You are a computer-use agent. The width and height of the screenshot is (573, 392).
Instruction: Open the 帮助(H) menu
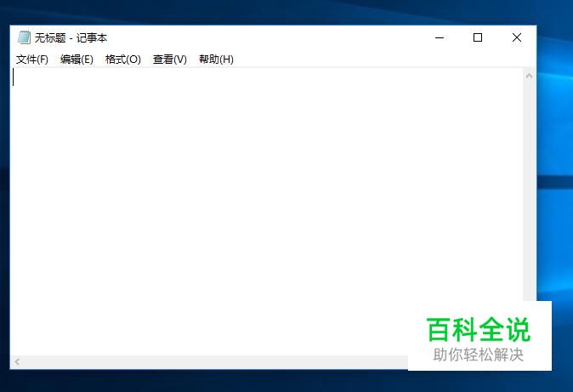tap(216, 60)
